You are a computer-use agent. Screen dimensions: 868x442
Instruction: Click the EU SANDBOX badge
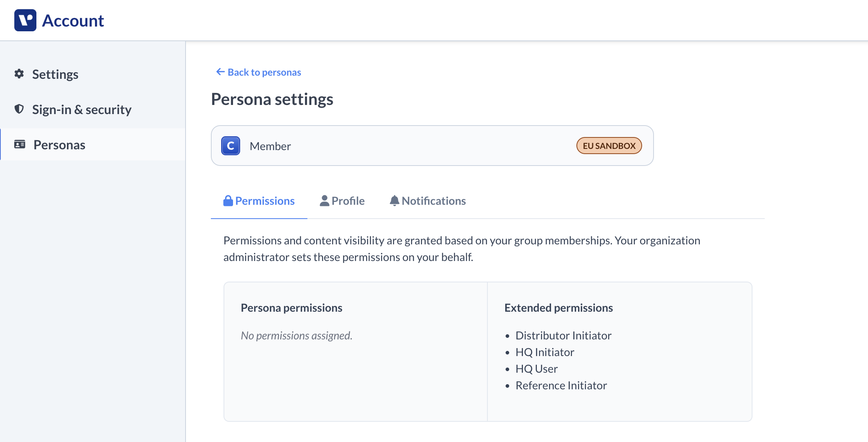click(609, 146)
